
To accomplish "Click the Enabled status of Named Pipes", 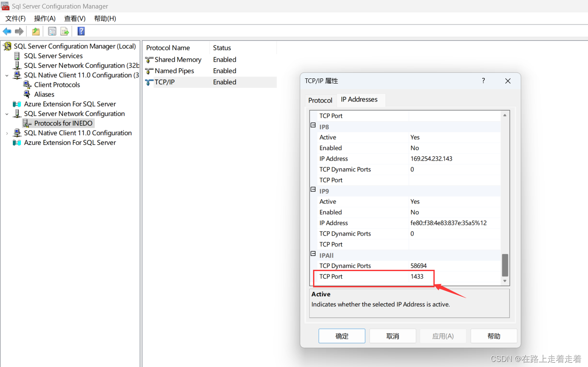I will [225, 71].
